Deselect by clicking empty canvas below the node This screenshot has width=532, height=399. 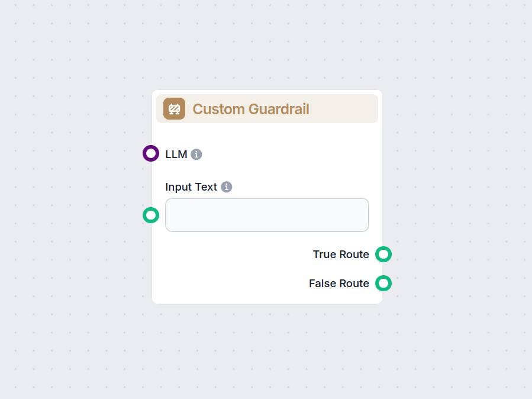click(x=266, y=349)
